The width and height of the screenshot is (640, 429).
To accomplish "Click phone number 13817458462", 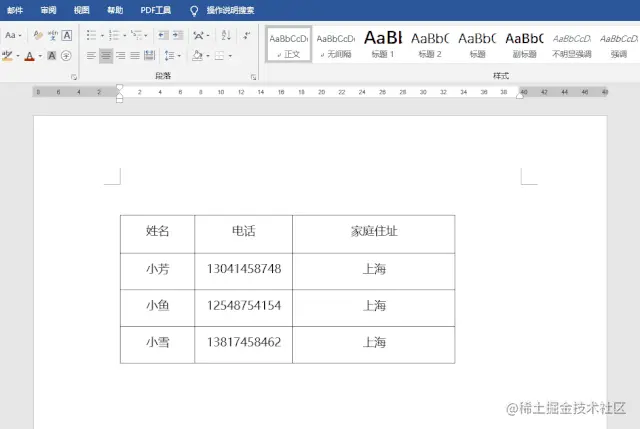I will tap(244, 342).
